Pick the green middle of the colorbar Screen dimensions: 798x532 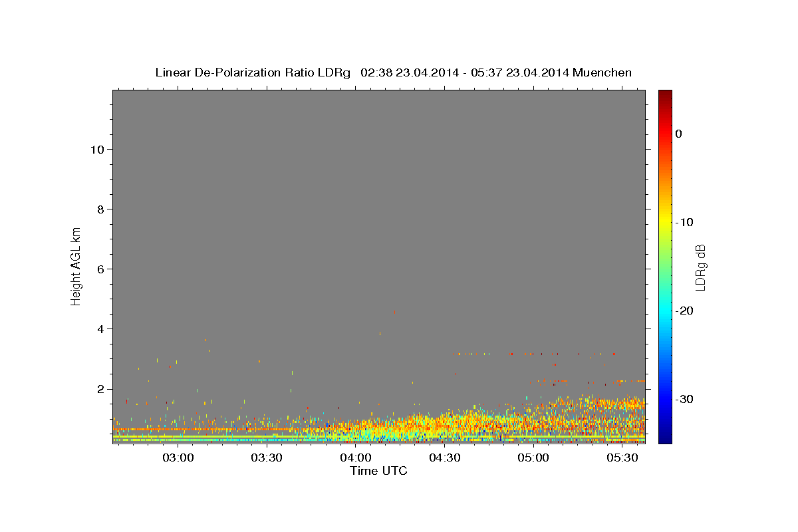tap(665, 266)
